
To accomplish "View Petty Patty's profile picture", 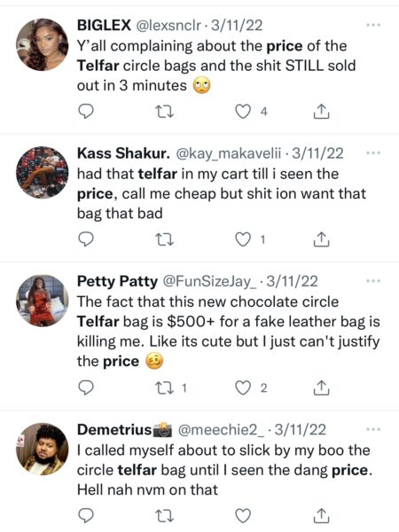I will point(42,301).
